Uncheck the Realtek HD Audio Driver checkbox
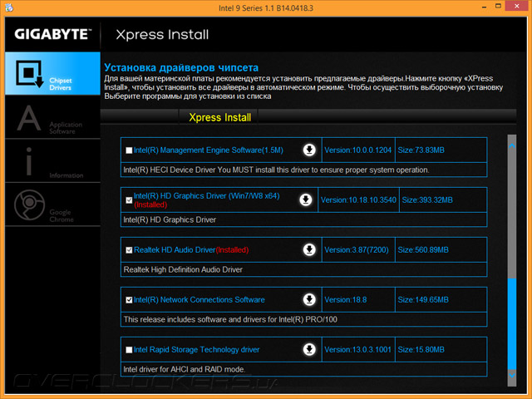 (x=129, y=250)
